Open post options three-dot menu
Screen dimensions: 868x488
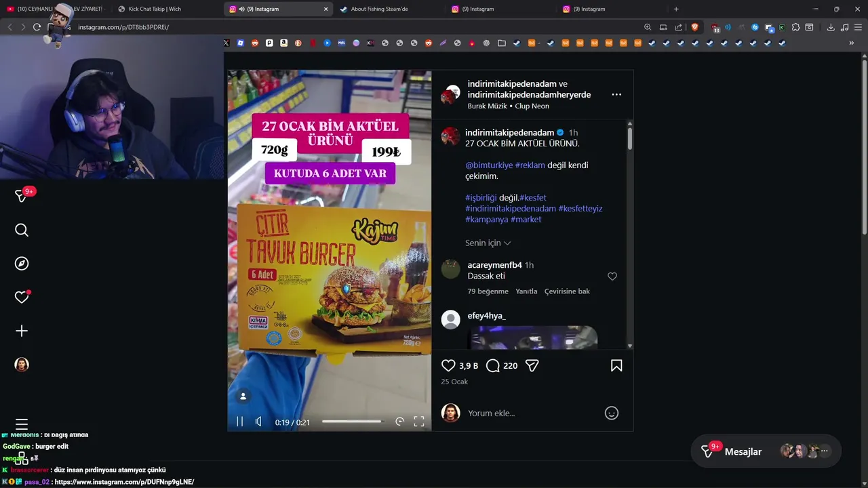coord(616,95)
